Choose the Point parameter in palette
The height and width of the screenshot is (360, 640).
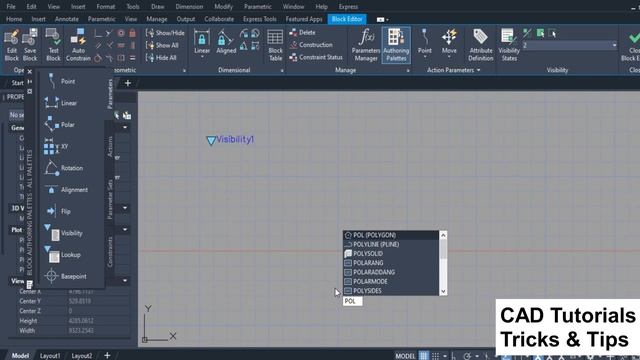(x=60, y=81)
